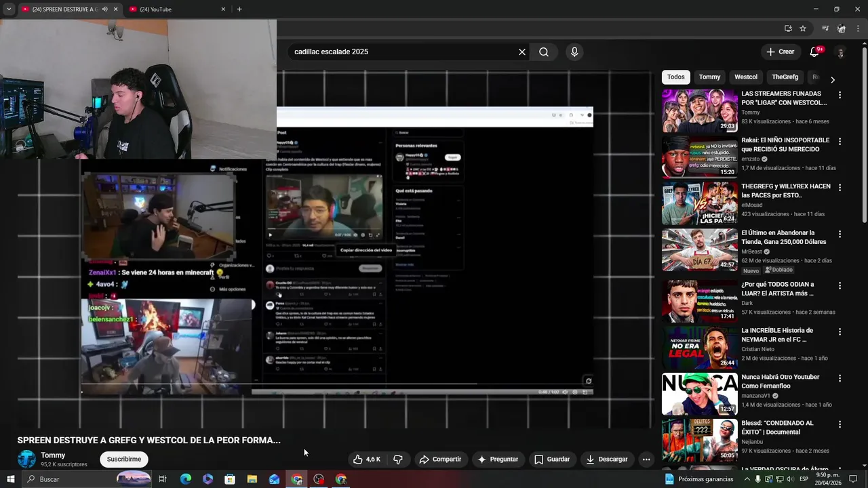Open tab search dropdown arrow
The image size is (868, 488).
point(9,9)
